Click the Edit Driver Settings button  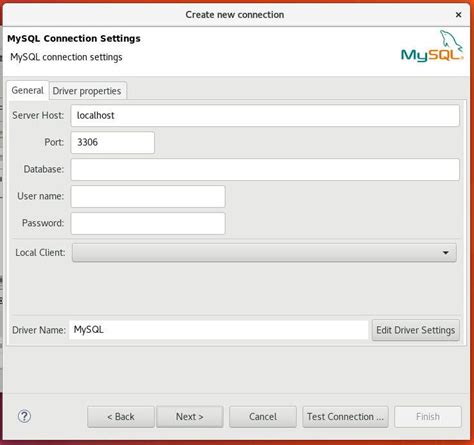click(416, 330)
